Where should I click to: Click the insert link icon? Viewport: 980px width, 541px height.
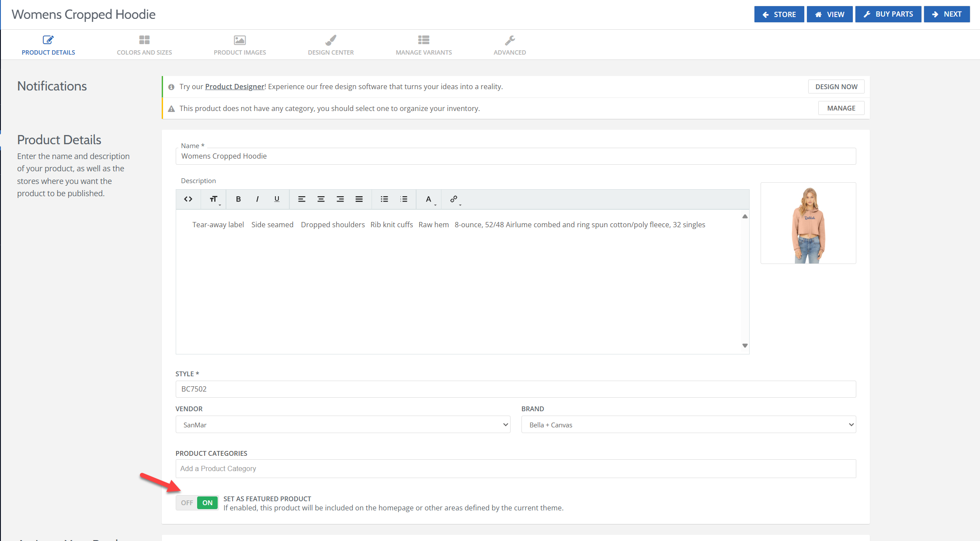pyautogui.click(x=454, y=199)
